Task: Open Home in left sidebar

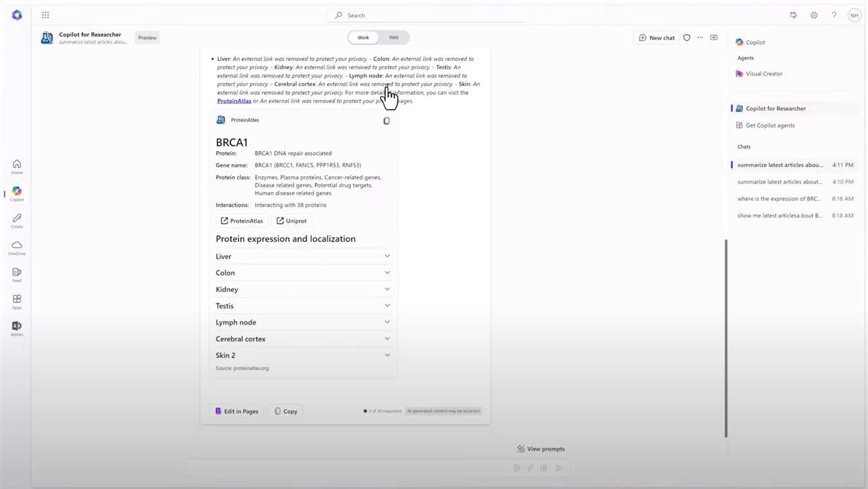Action: click(17, 167)
